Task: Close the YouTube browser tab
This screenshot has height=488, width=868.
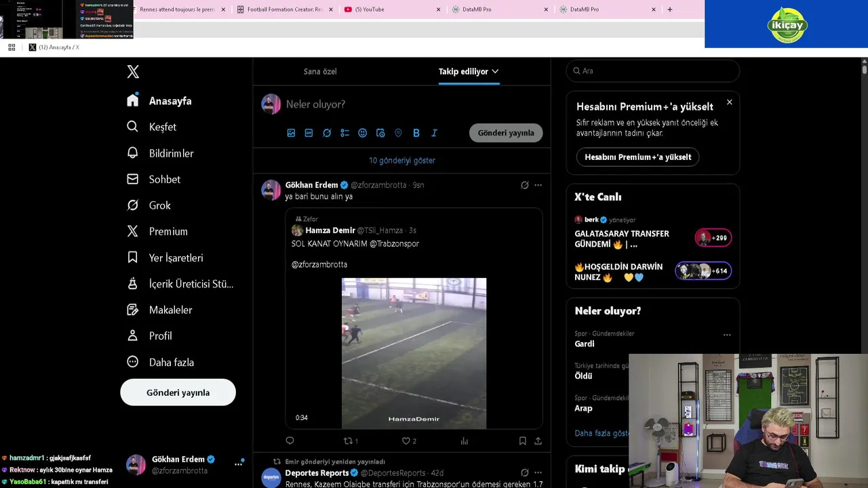Action: (438, 9)
